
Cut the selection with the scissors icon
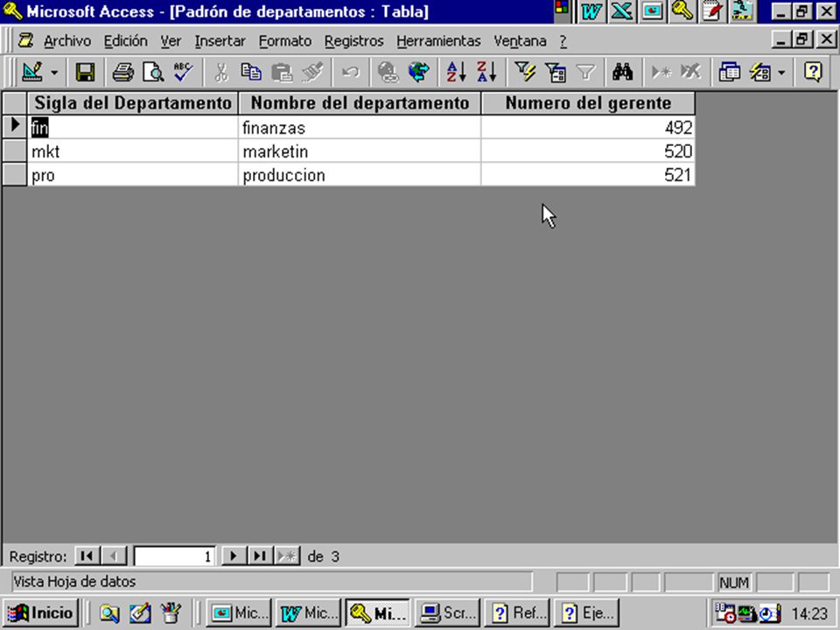[220, 72]
